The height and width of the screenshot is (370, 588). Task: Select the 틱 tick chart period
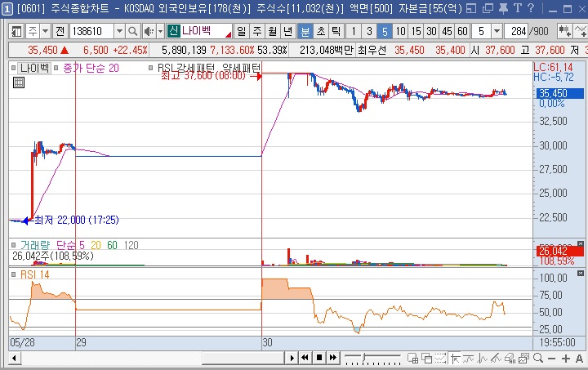pyautogui.click(x=336, y=31)
